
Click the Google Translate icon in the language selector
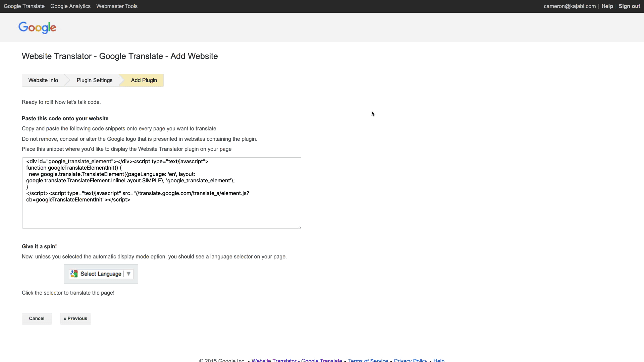click(74, 274)
